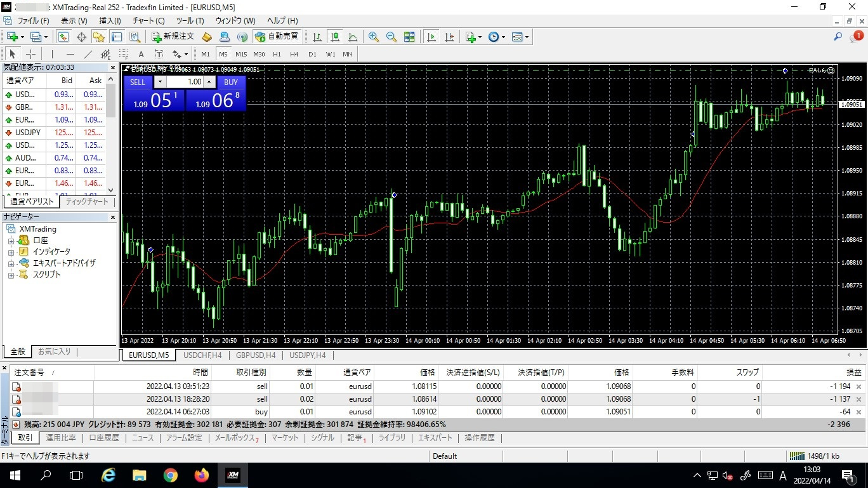Expand the エキスパートアドバイザ tree node
The height and width of the screenshot is (488, 868).
(x=11, y=263)
